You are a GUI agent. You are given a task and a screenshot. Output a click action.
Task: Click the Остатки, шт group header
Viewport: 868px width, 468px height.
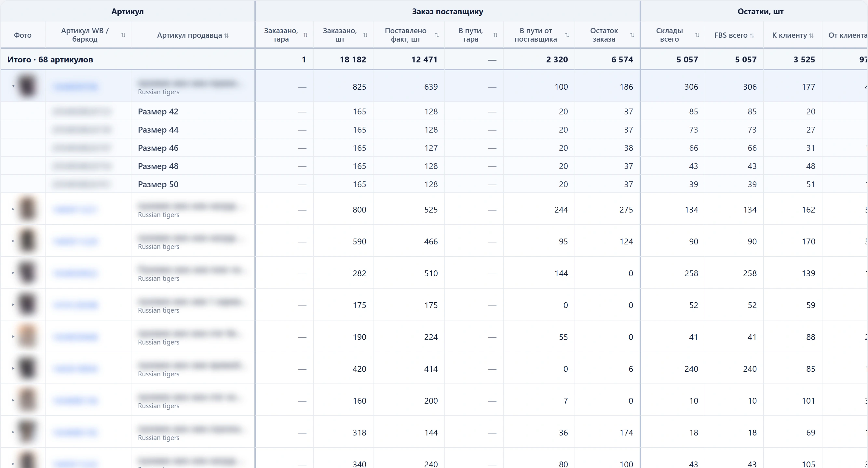[761, 11]
